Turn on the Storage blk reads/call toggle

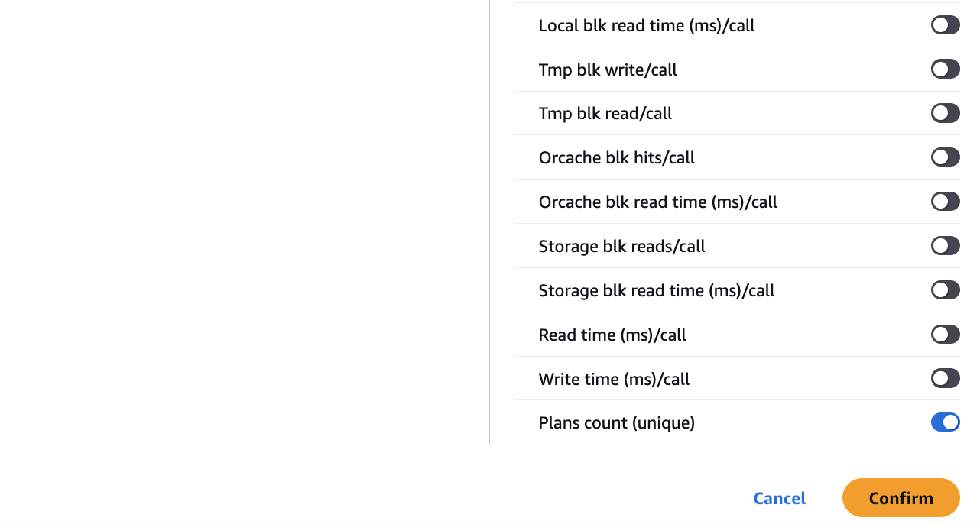tap(945, 245)
